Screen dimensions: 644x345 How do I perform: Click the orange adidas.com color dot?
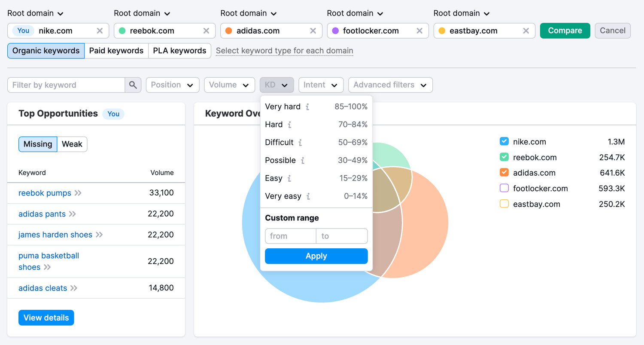point(228,31)
